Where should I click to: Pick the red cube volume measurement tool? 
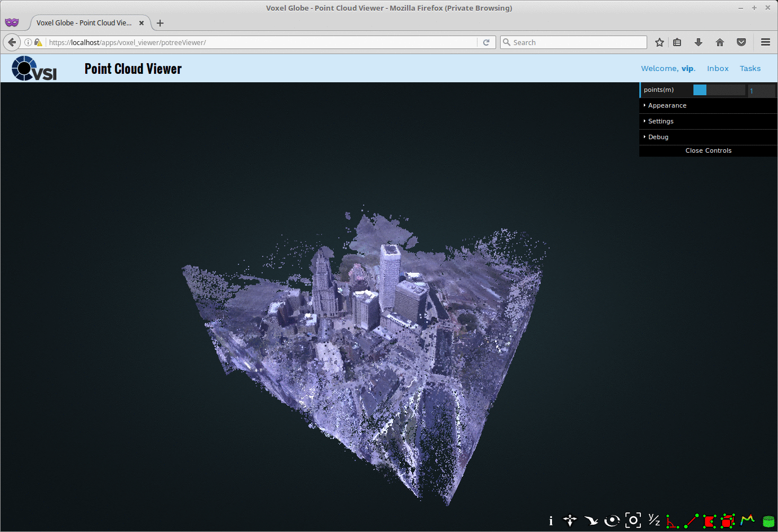pyautogui.click(x=728, y=521)
